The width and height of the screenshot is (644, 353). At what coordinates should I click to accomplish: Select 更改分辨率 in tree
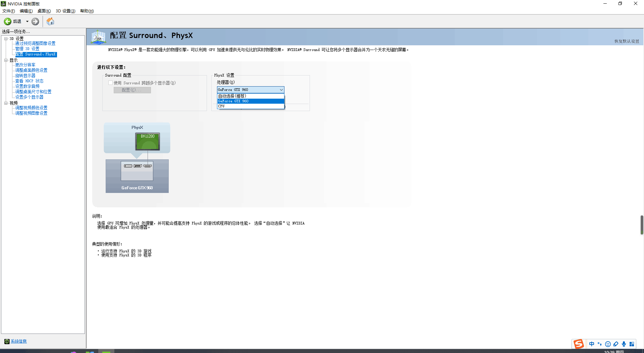25,65
